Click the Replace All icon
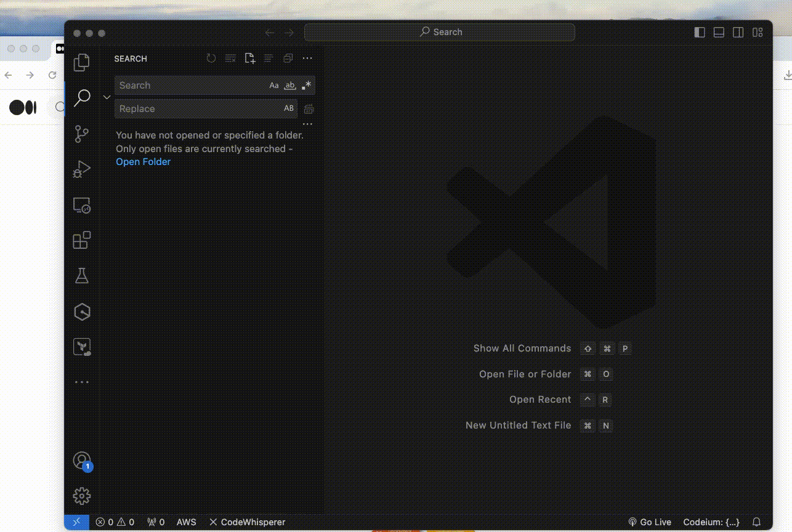The image size is (792, 532). [309, 109]
